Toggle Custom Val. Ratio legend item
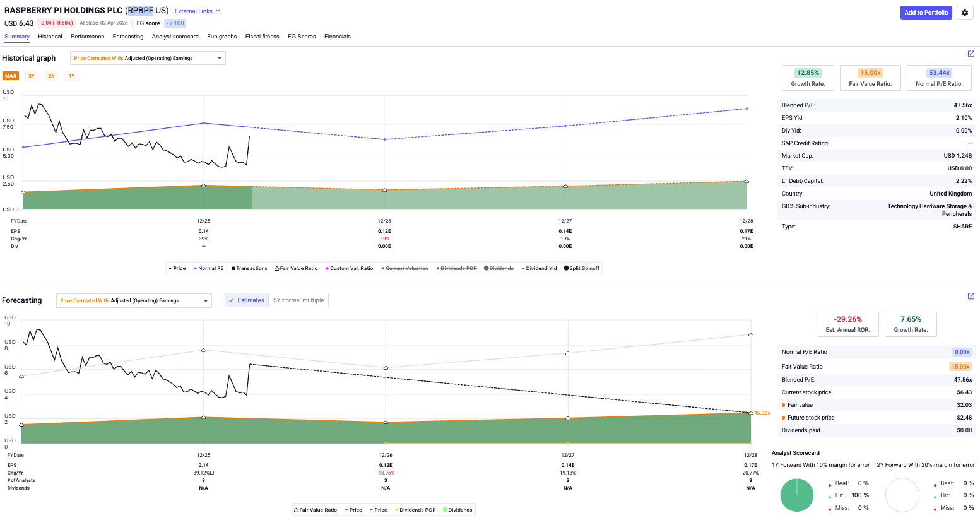 point(350,268)
